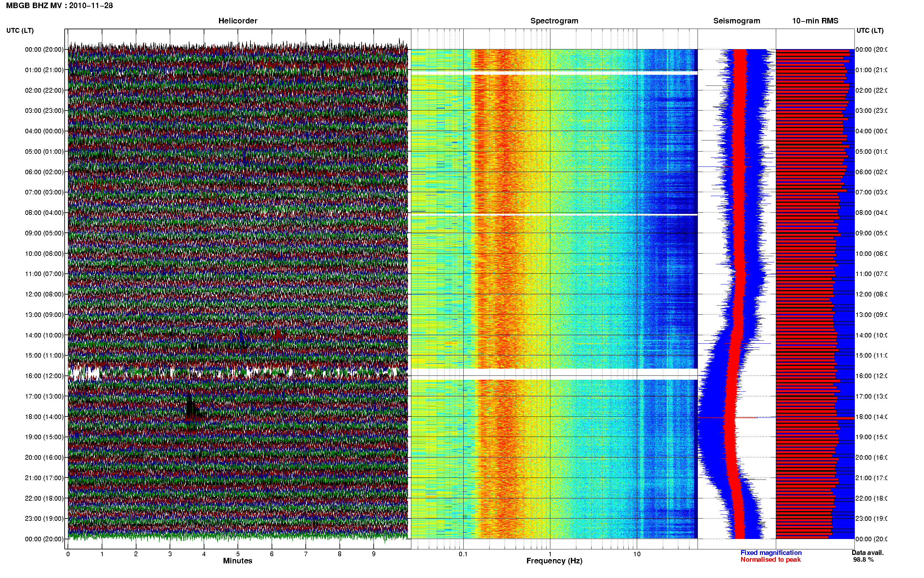This screenshot has width=924, height=578.
Task: Click the Helicorder panel heading
Action: coord(237,21)
